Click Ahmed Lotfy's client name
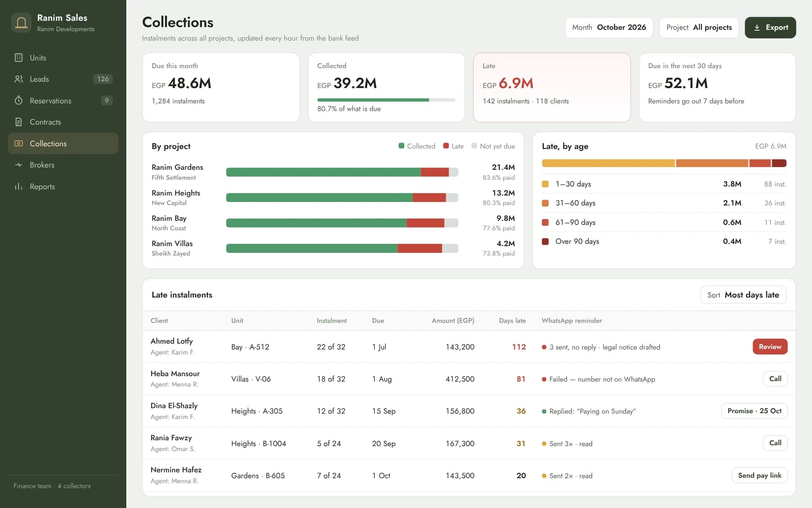Viewport: 812px width, 508px height. [x=171, y=341]
